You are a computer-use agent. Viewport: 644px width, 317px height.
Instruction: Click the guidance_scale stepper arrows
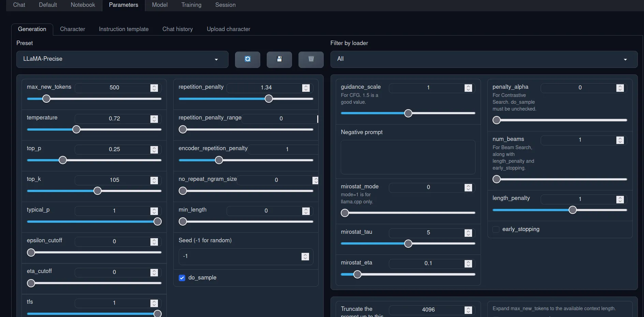pos(468,88)
